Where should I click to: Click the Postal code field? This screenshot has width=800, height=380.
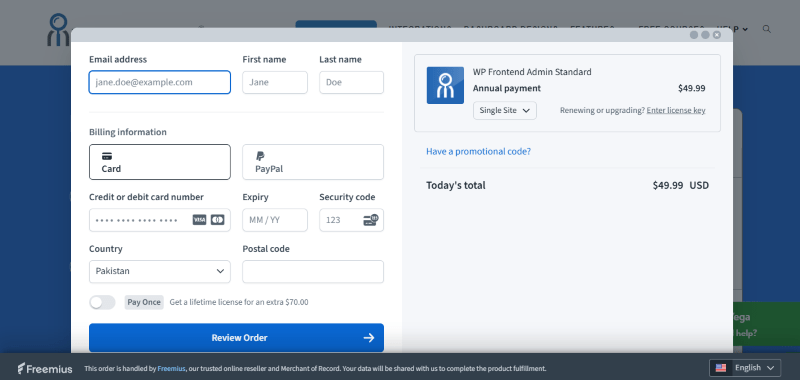[313, 271]
